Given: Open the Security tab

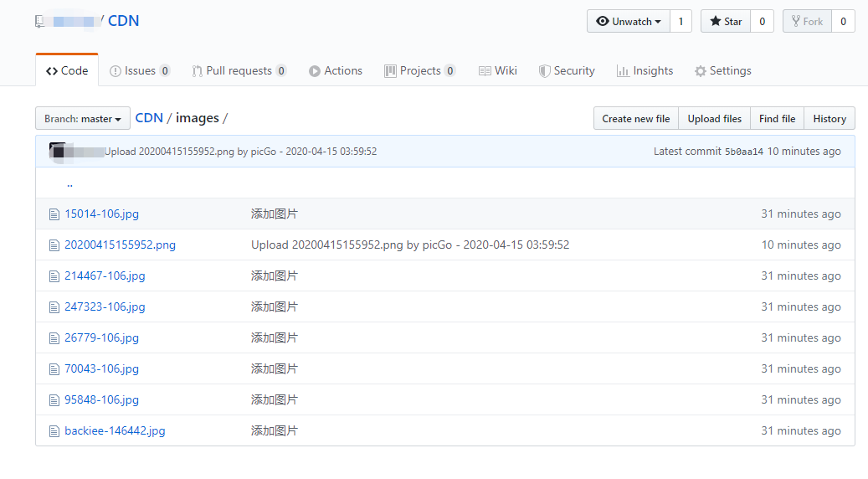Looking at the screenshot, I should coord(567,71).
